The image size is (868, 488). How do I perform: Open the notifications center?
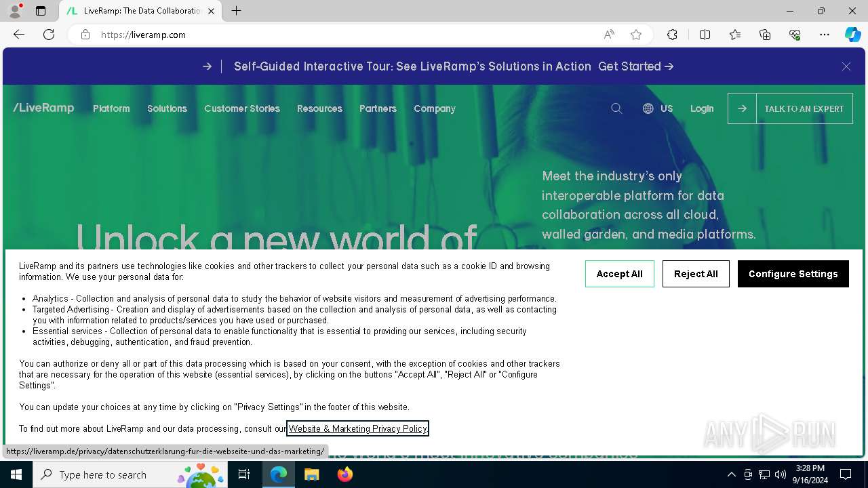(x=846, y=474)
